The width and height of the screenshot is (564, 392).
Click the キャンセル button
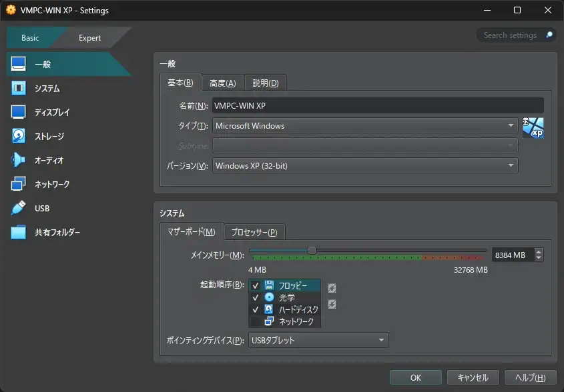[x=473, y=377]
